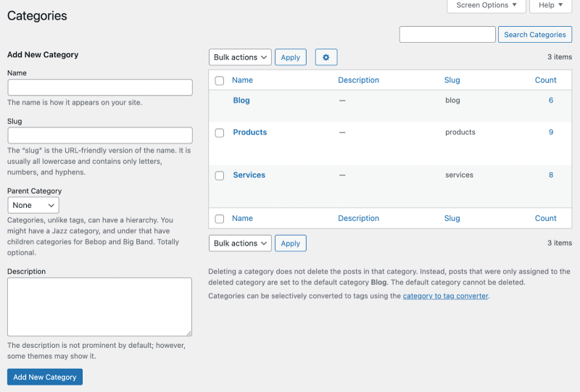Screen dimensions: 580x392
Task: Click the top Apply button
Action: [291, 57]
